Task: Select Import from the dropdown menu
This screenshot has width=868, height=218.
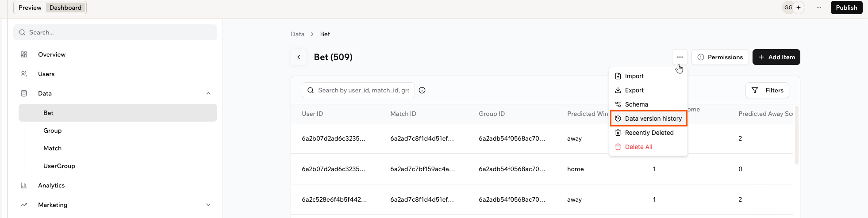Action: tap(648, 76)
